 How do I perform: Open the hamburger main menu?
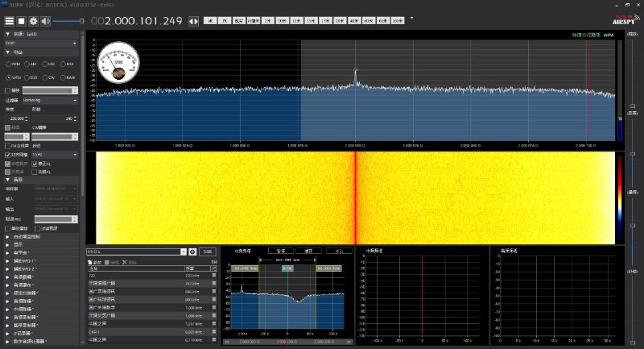coord(9,21)
